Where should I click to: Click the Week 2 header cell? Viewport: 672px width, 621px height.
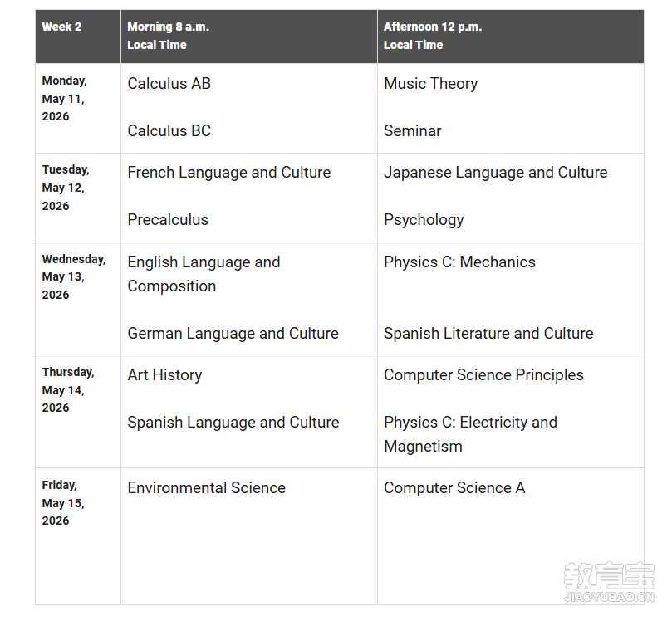[x=78, y=37]
